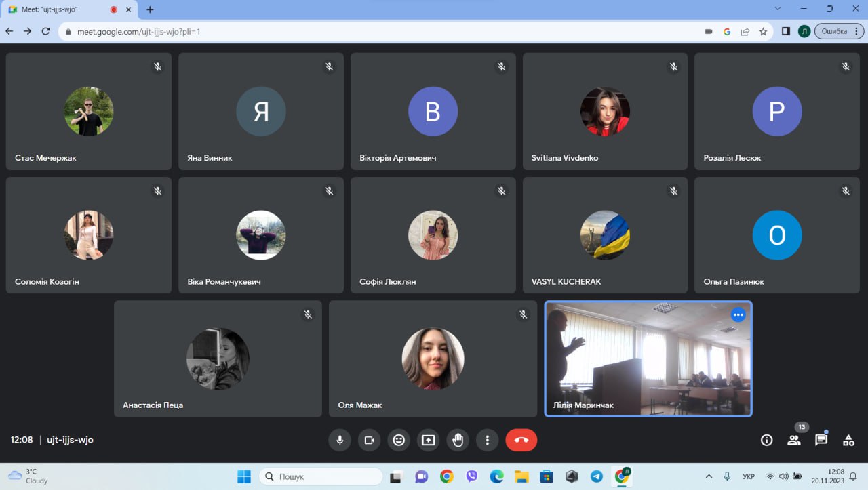Open the activities icon
The image size is (868, 490).
(848, 440)
